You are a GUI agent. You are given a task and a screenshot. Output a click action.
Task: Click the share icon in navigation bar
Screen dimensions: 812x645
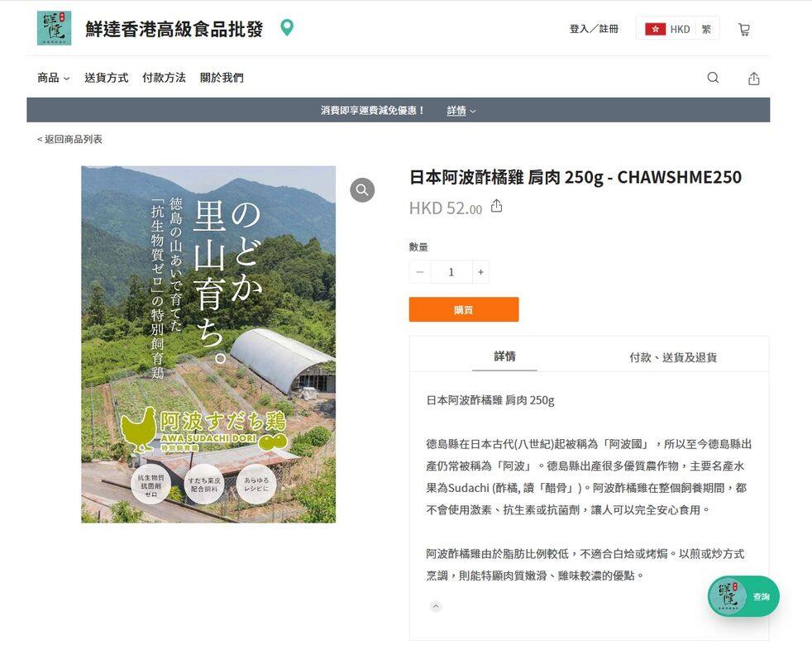tap(754, 79)
